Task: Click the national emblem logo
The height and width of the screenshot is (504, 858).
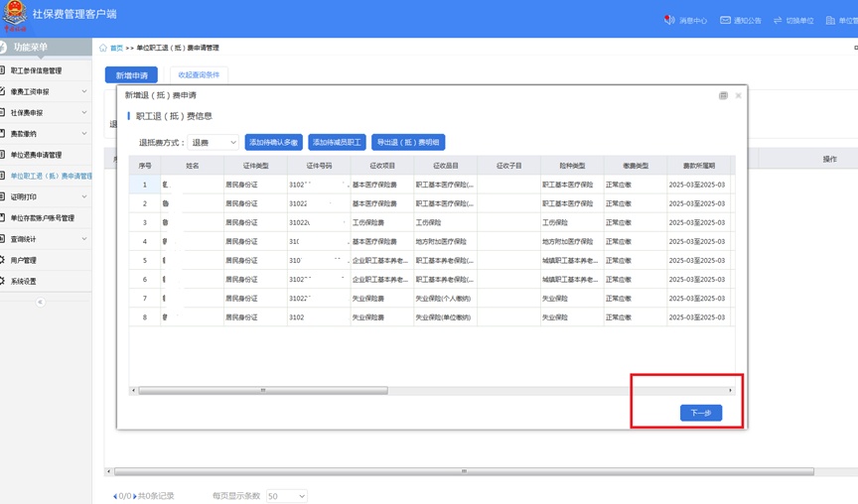Action: [15, 15]
